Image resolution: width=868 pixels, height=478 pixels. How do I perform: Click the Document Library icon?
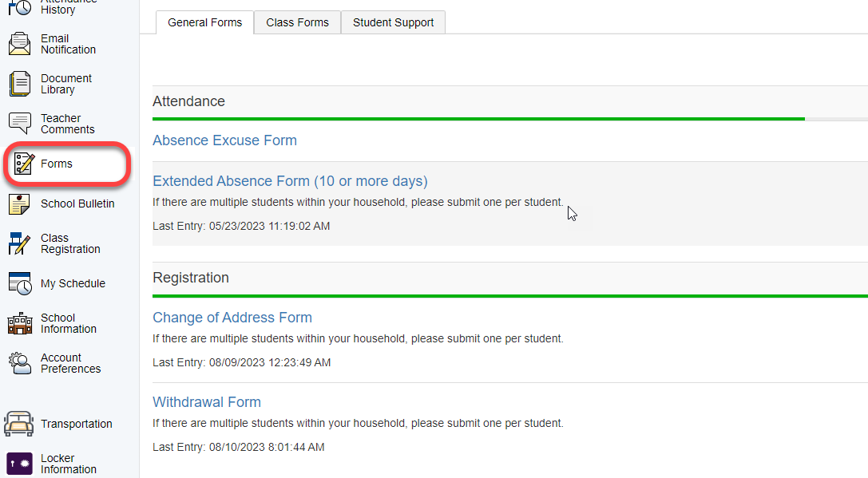[x=20, y=84]
